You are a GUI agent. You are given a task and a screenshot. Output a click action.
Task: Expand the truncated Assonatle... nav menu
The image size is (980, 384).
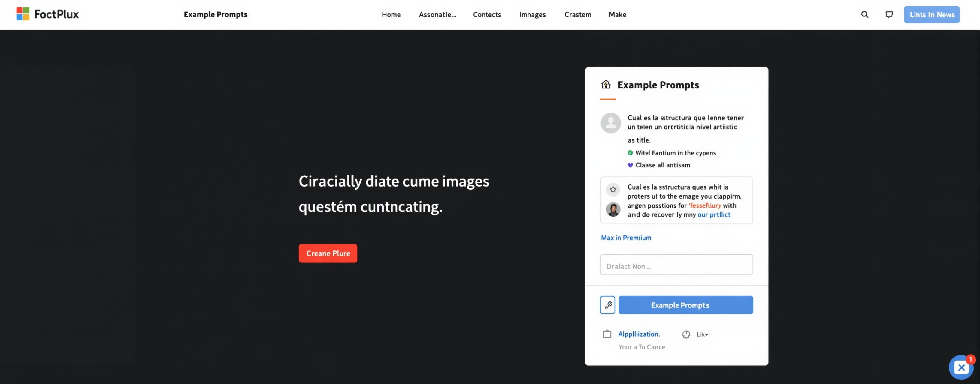[x=437, y=14]
